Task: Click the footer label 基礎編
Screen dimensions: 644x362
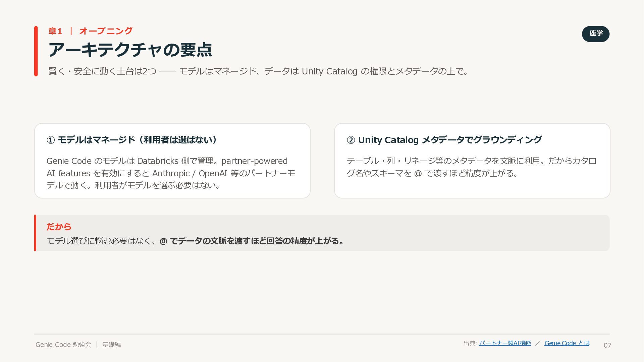Action: point(112,345)
